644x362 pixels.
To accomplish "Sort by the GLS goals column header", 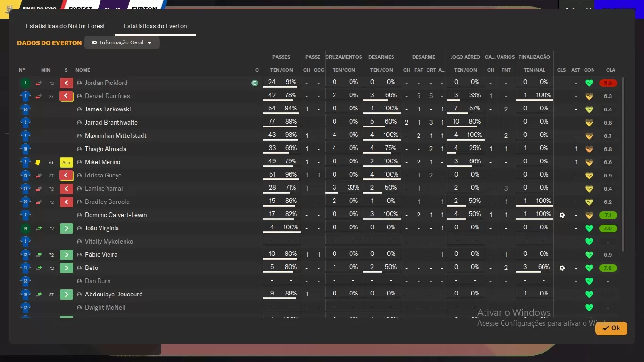I will click(x=561, y=70).
